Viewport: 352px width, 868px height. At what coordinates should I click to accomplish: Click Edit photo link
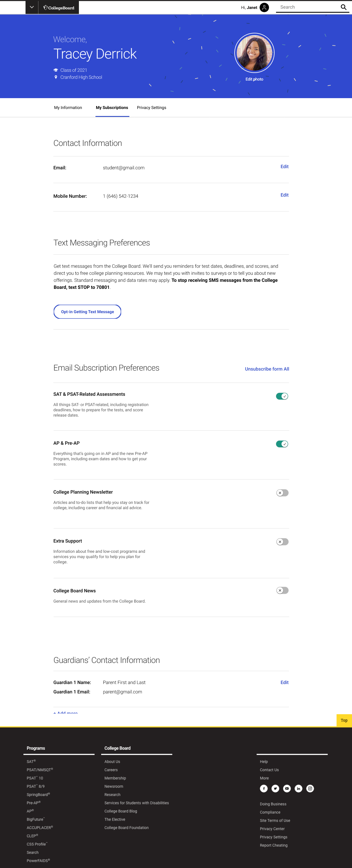[x=254, y=79]
